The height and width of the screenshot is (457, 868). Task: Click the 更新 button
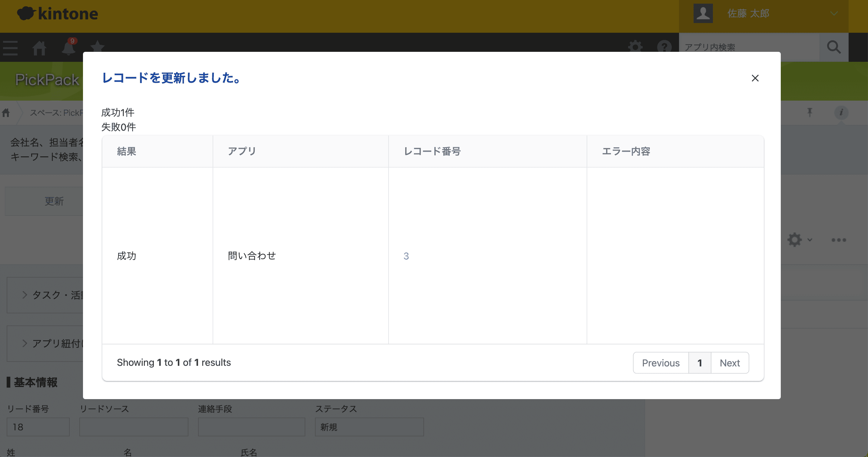pyautogui.click(x=44, y=201)
